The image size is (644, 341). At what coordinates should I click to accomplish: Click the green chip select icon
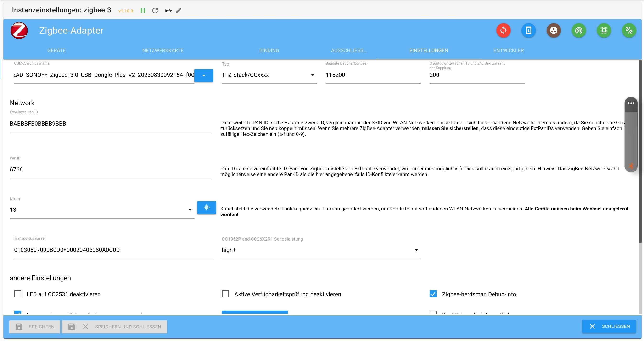[x=604, y=30]
